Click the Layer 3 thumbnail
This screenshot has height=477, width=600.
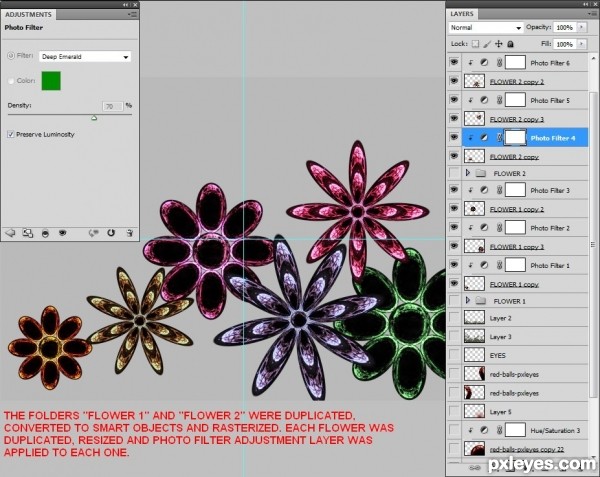[x=474, y=337]
